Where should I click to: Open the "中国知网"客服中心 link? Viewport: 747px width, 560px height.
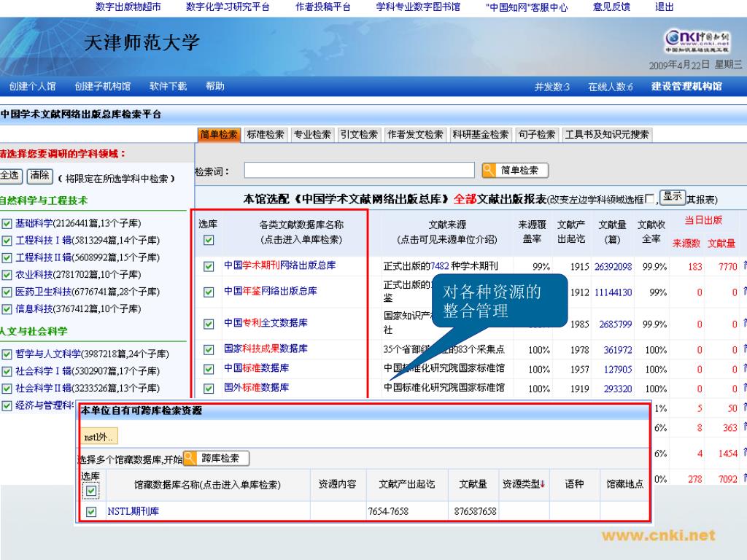(527, 7)
